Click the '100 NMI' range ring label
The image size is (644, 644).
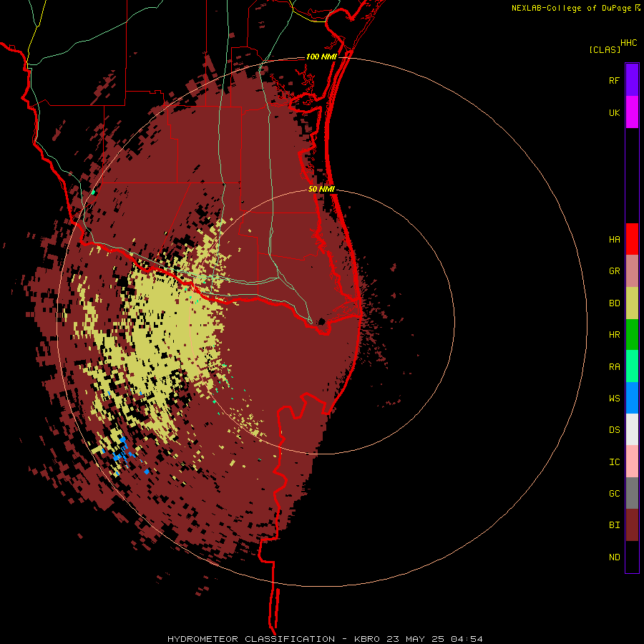[x=321, y=57]
